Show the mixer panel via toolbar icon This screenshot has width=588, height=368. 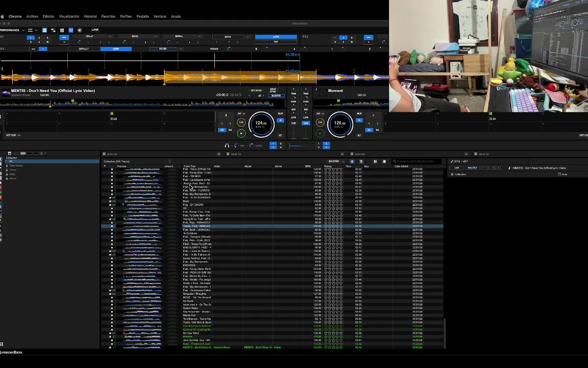tap(71, 30)
